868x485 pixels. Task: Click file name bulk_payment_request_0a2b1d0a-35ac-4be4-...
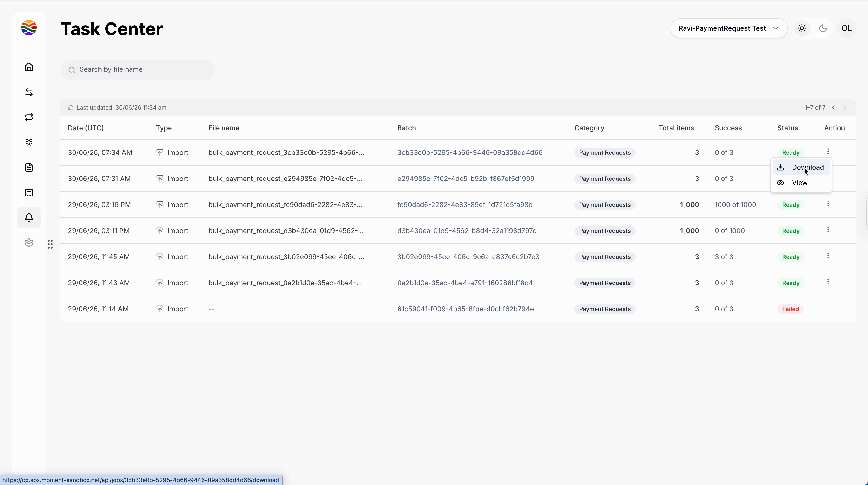point(285,283)
